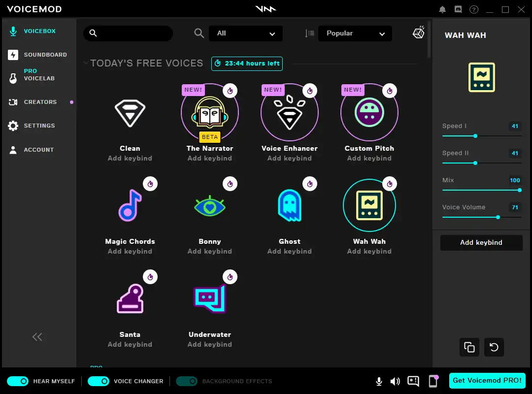The image size is (532, 394).
Task: Click the Mix slider handle
Action: point(520,190)
